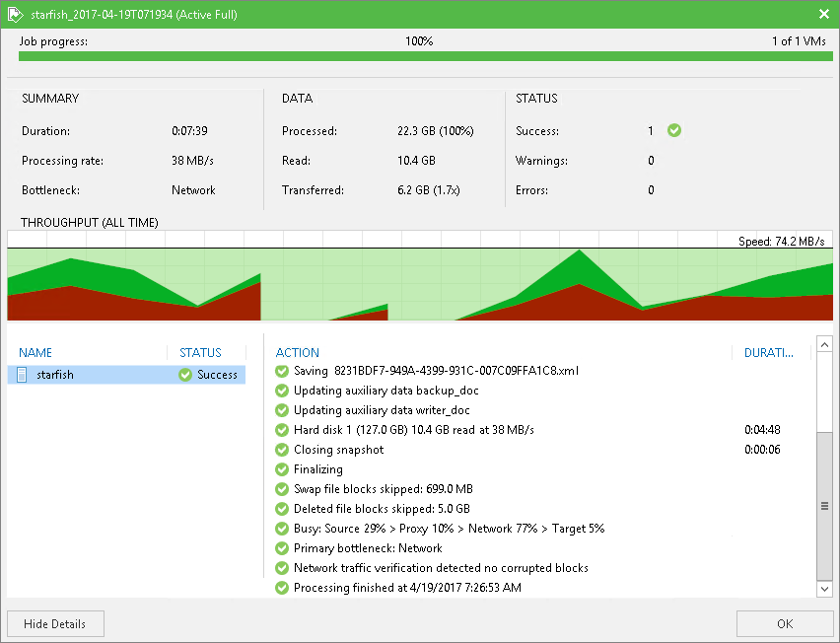
Task: Click the job progress bar
Action: pyautogui.click(x=425, y=56)
